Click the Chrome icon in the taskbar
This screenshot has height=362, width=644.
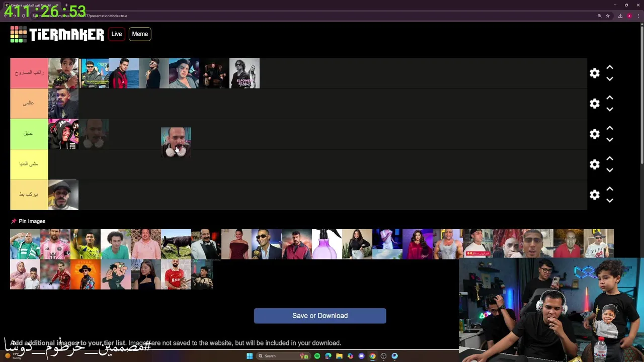click(372, 356)
